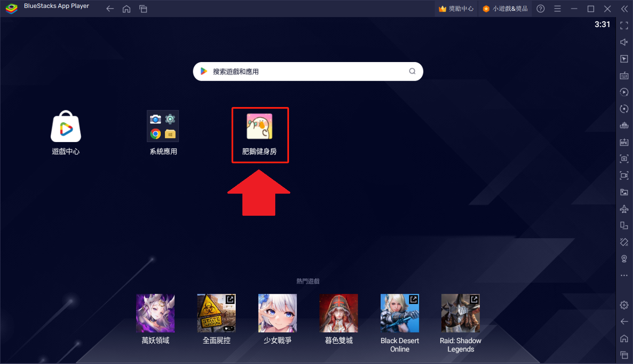Lock the cursor from the sidebar
The width and height of the screenshot is (633, 364).
(x=624, y=59)
